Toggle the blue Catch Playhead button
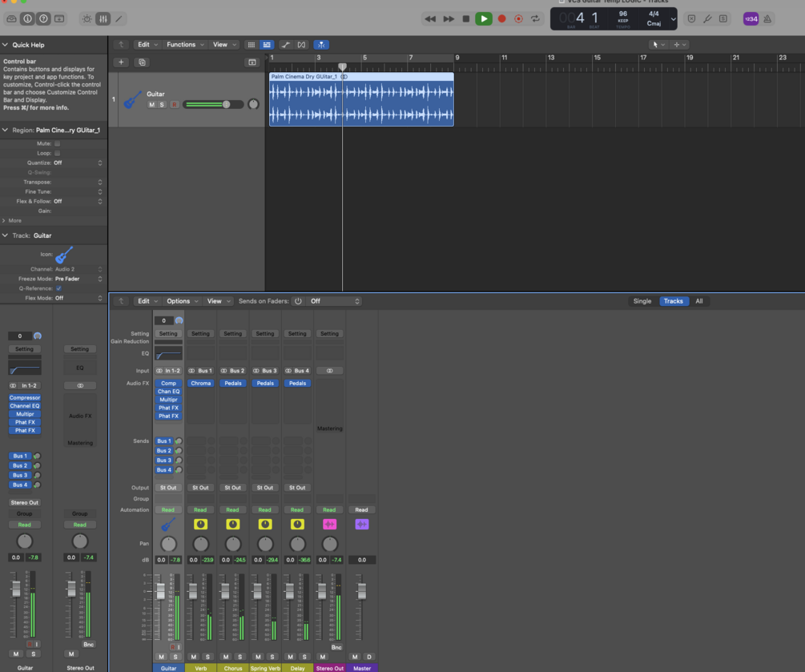This screenshot has height=672, width=805. [321, 45]
